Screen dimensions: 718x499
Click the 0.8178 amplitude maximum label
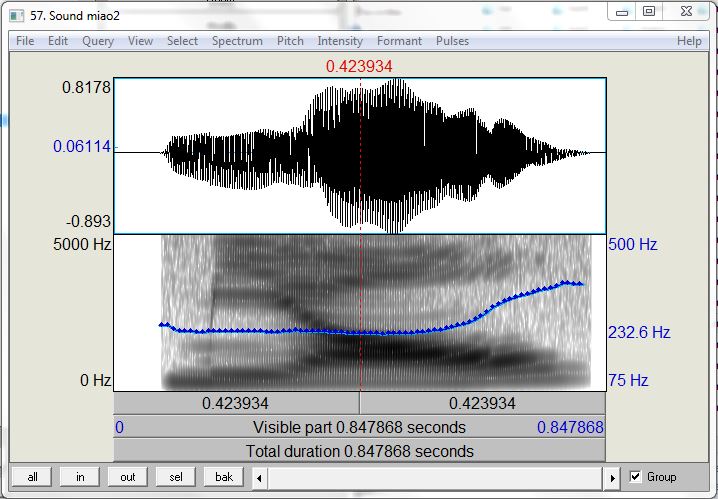87,87
